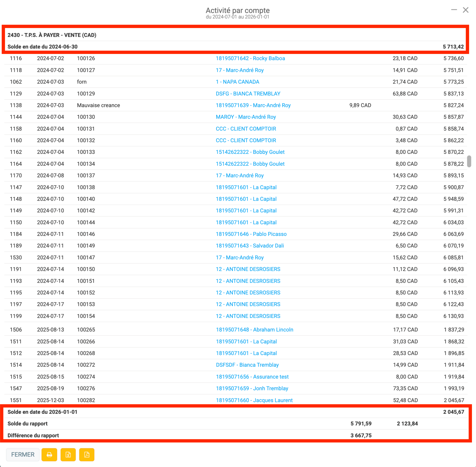The width and height of the screenshot is (476, 467).
Task: Minimize the Activité par compte window
Action: 454,10
